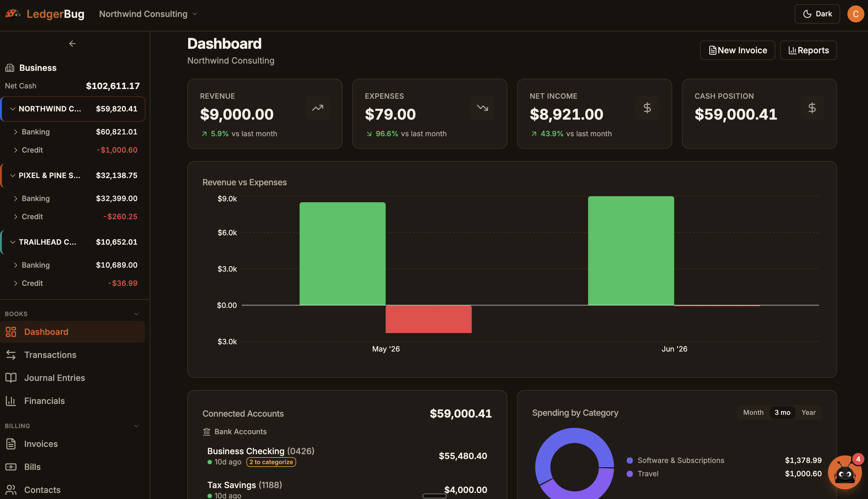Viewport: 868px width, 499px height.
Task: Click Software & Subscriptions amount $1,378.99
Action: tap(803, 460)
